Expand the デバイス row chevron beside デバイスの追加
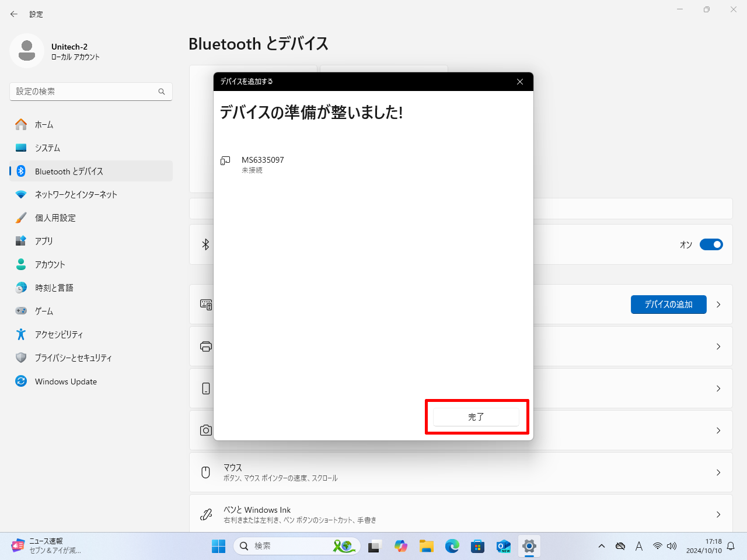This screenshot has width=747, height=560. 718,304
